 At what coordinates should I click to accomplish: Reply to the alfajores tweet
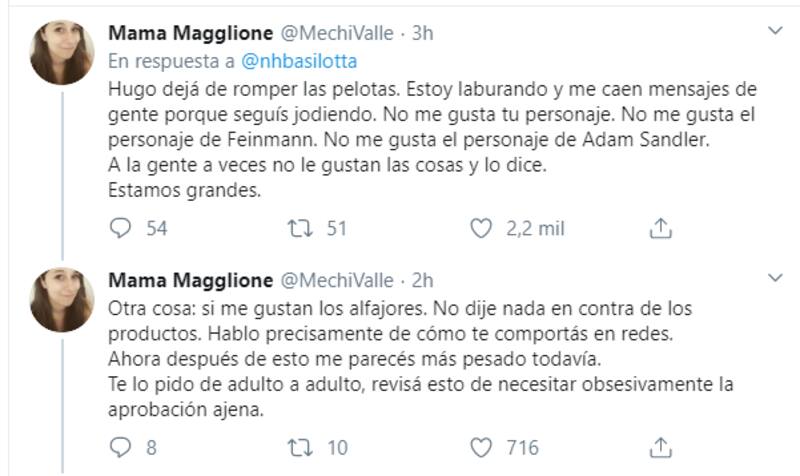pos(120,446)
